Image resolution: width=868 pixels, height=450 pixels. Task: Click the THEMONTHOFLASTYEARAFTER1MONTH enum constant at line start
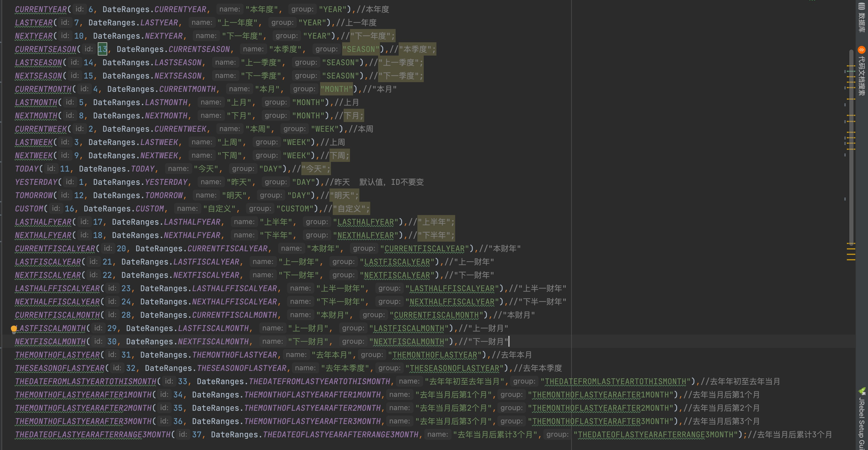[x=83, y=395]
